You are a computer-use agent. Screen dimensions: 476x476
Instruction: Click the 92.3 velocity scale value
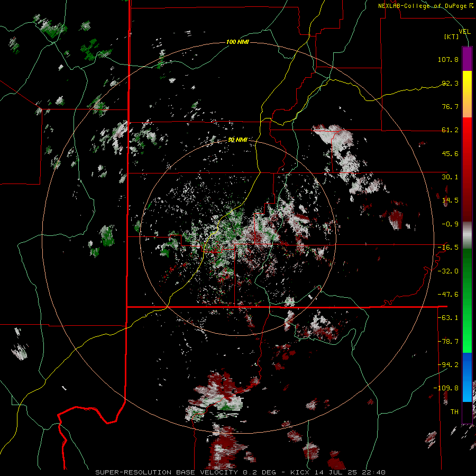tap(450, 83)
